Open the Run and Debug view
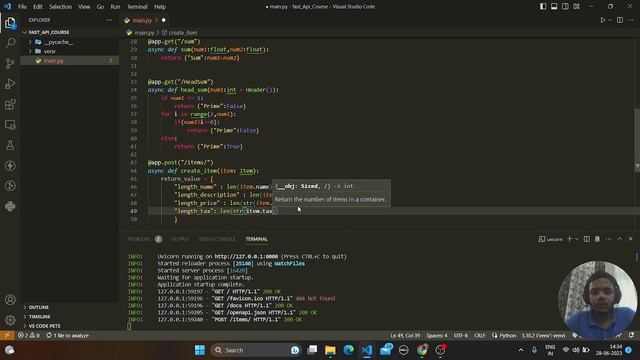This screenshot has height=360, width=640. point(10,84)
